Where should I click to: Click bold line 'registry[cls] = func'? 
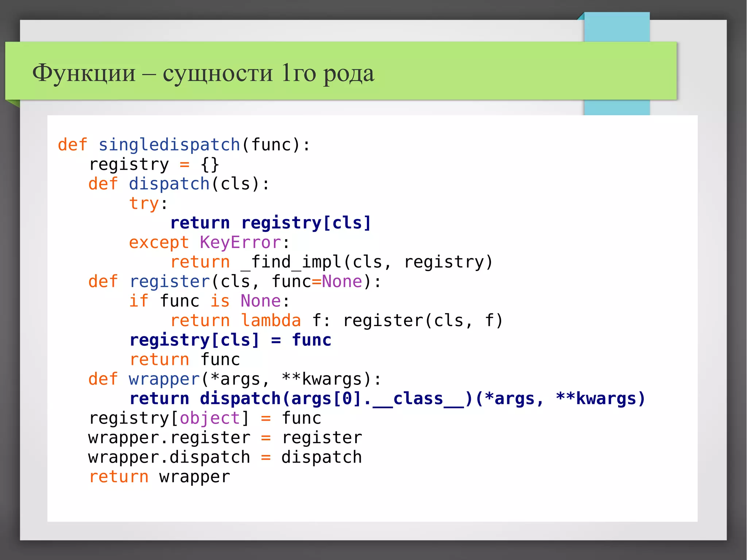[x=231, y=340]
